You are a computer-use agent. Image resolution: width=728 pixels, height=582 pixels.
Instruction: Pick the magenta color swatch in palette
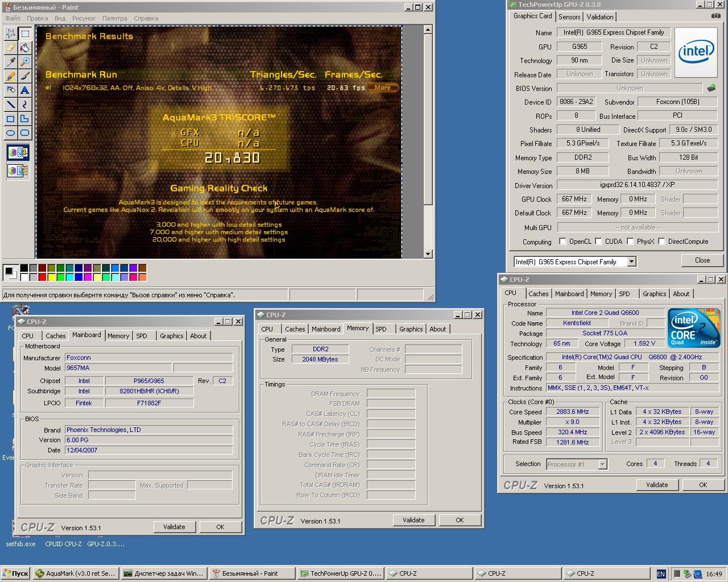click(88, 277)
